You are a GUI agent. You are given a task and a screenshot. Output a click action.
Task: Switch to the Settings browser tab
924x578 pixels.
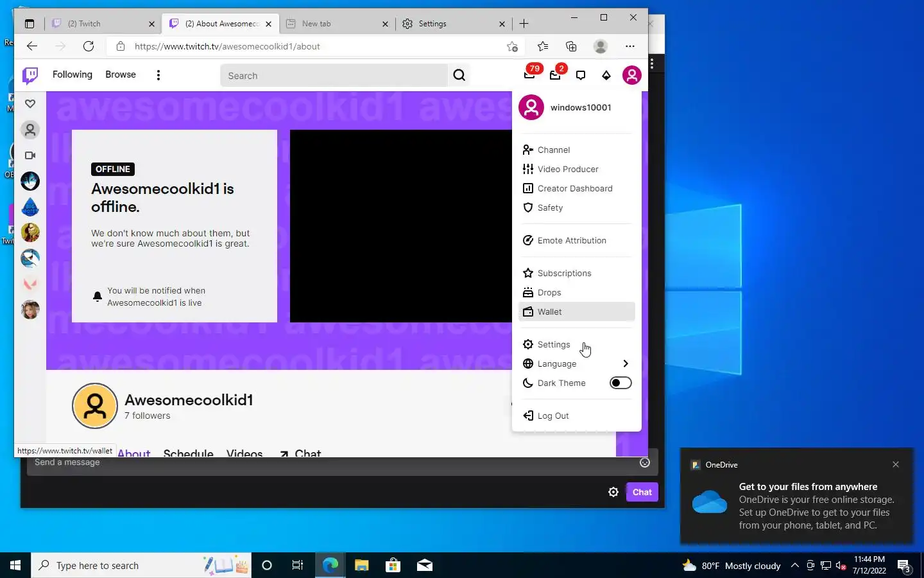(454, 24)
